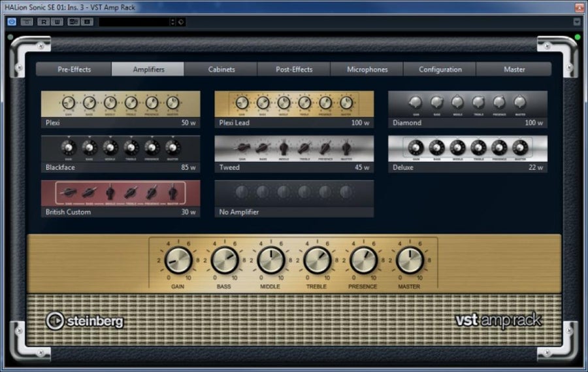The width and height of the screenshot is (588, 372).
Task: Click the large MASTER knob
Action: (x=410, y=260)
